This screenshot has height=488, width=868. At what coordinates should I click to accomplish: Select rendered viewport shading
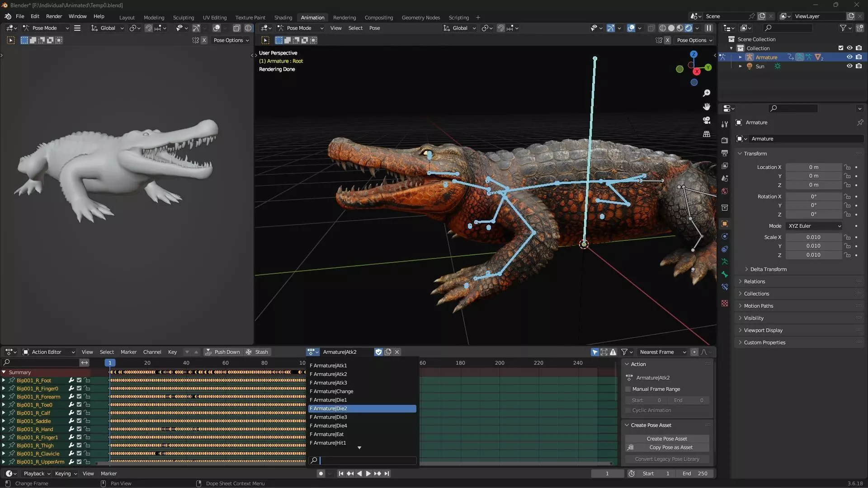(689, 28)
